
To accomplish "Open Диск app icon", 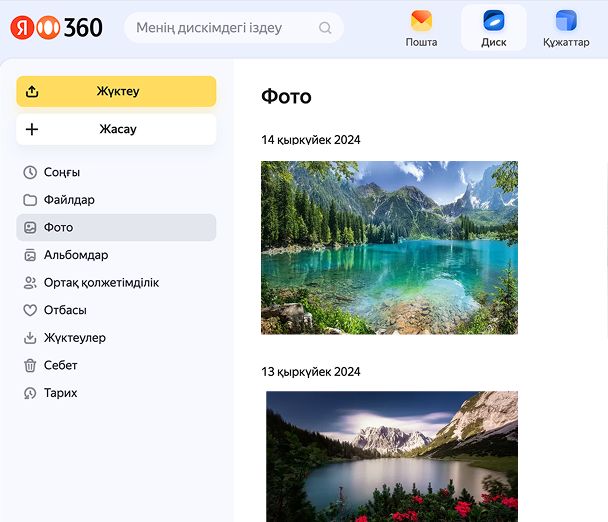I will tap(493, 21).
